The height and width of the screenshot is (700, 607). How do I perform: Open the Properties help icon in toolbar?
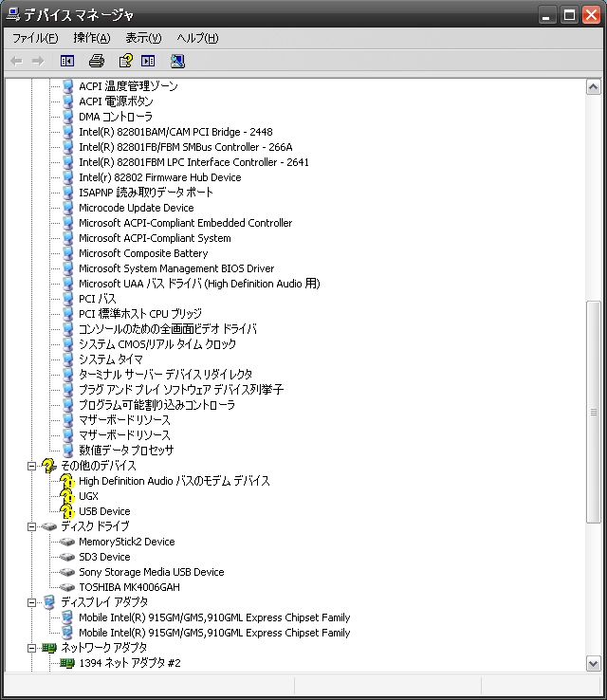click(x=125, y=61)
